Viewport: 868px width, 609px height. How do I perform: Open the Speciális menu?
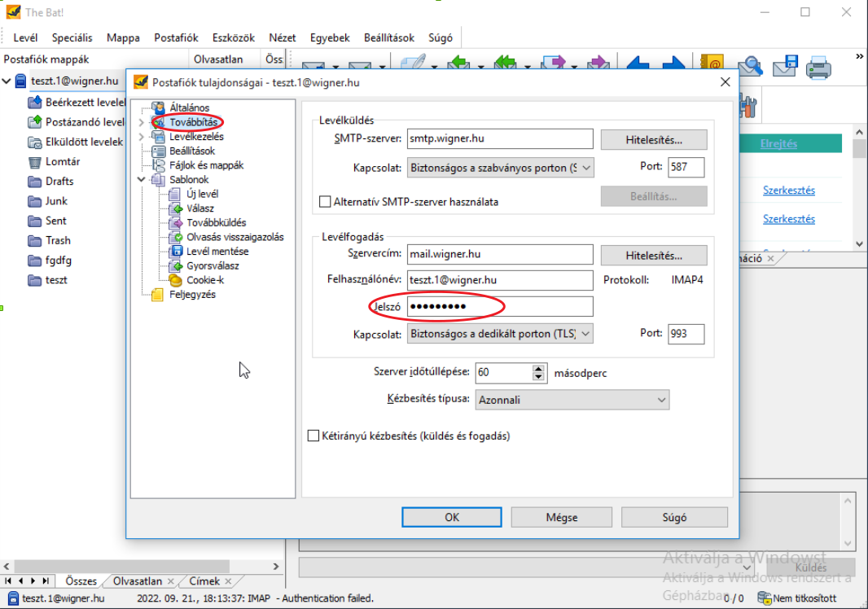click(x=72, y=37)
